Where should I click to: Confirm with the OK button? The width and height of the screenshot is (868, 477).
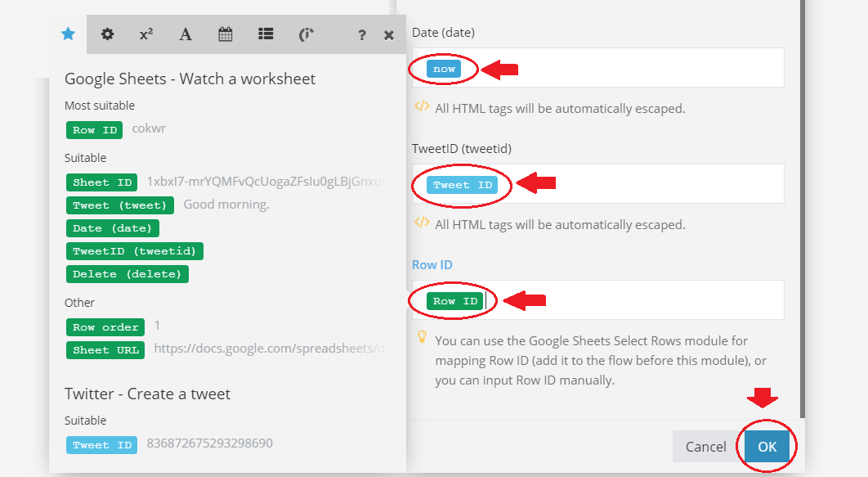pyautogui.click(x=767, y=447)
